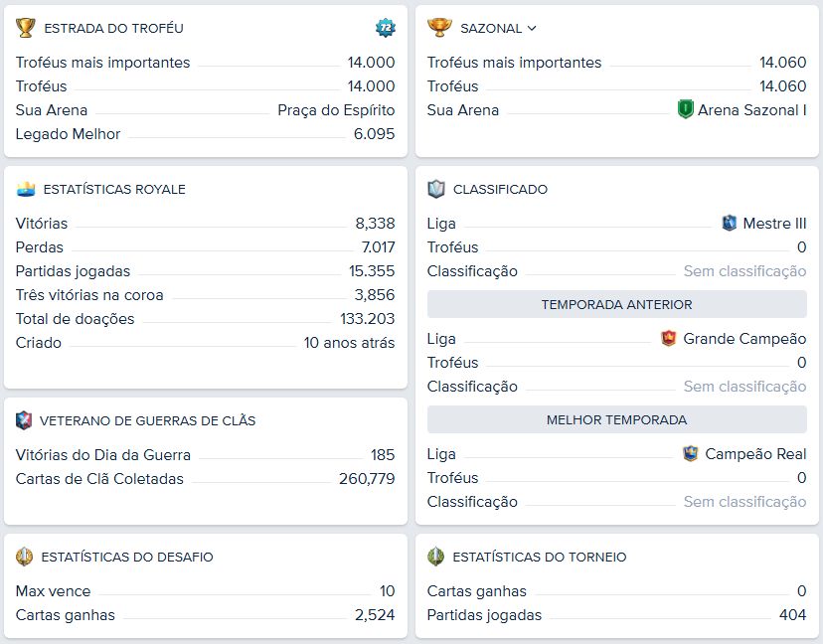Click the Estatísticas do Desafio heading
Image resolution: width=823 pixels, height=644 pixels.
[x=127, y=557]
